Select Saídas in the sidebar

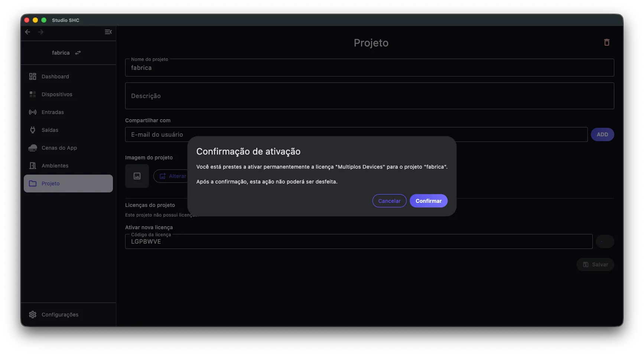point(68,130)
